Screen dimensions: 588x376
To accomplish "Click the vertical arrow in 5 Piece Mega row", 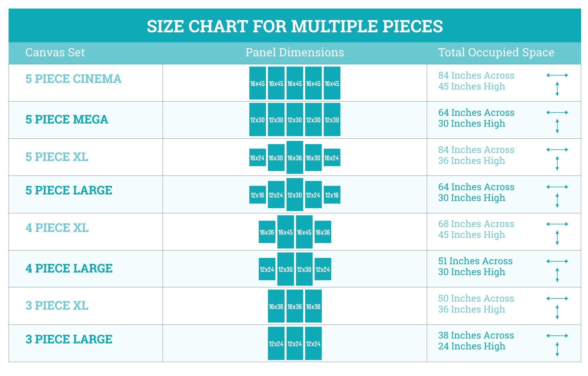I will (x=557, y=126).
